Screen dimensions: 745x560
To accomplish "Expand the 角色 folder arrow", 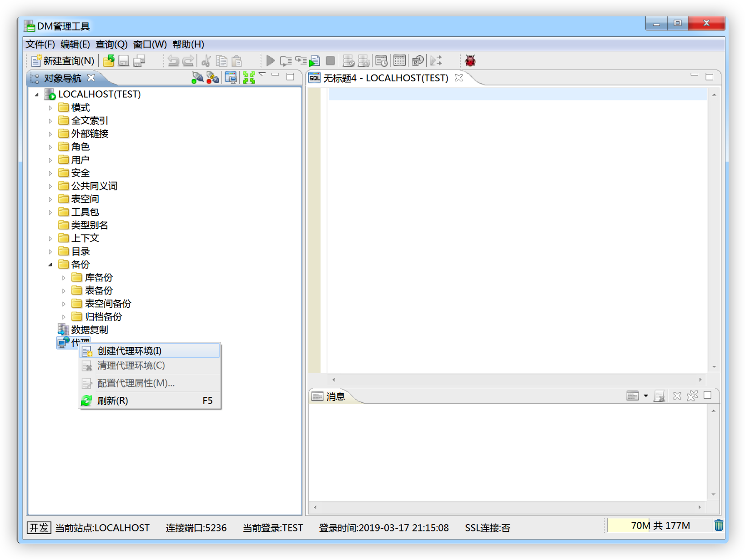I will pos(50,147).
